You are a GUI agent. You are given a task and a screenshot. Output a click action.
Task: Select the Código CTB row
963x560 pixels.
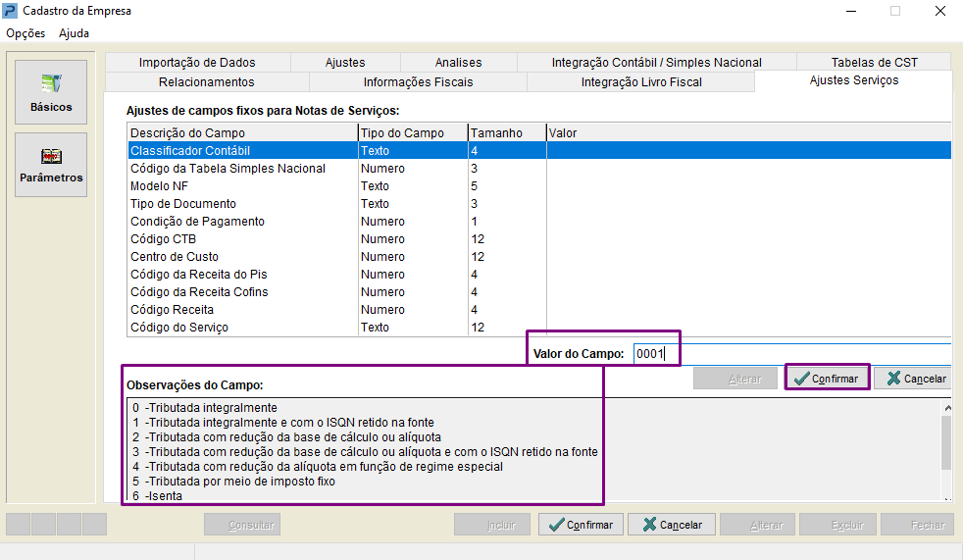(539, 239)
